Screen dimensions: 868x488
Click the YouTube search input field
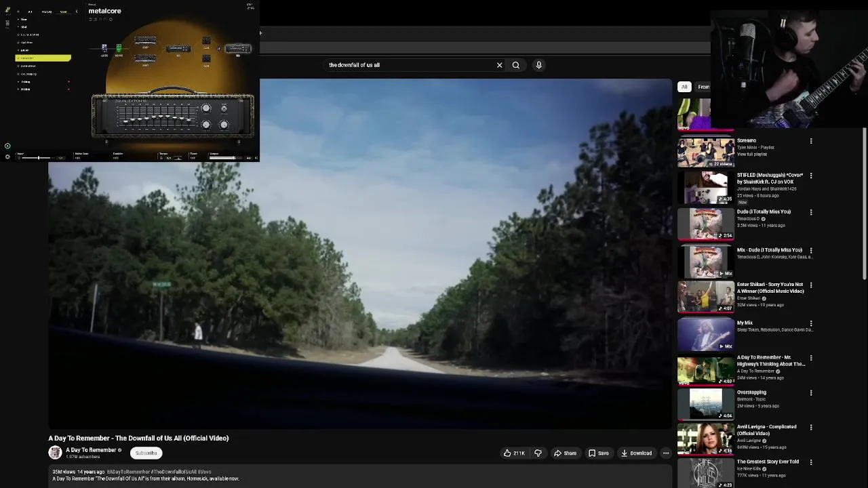click(x=410, y=65)
